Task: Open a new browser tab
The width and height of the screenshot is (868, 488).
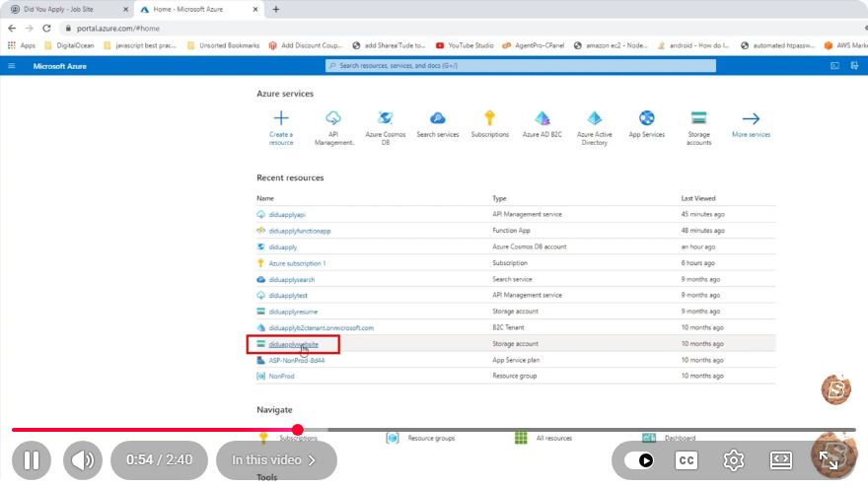Action: tap(275, 10)
